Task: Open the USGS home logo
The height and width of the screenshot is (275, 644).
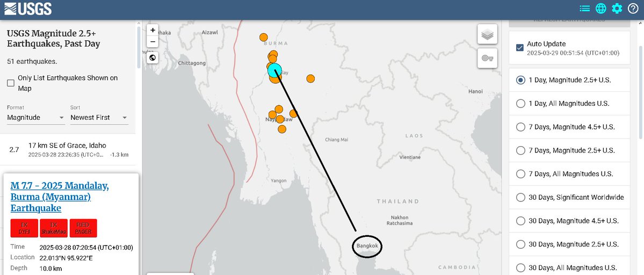Action: tap(28, 9)
